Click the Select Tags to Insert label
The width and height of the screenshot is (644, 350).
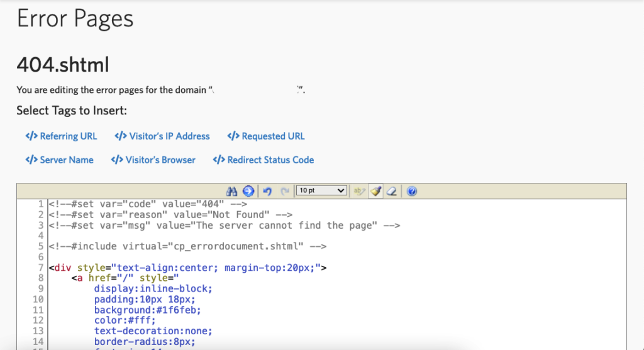72,111
